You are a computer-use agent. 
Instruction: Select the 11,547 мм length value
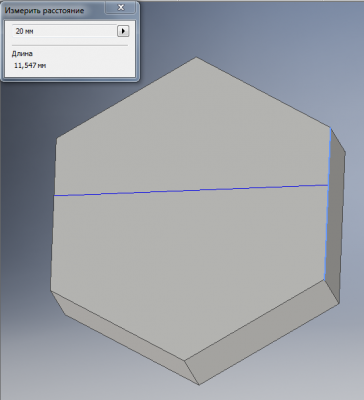coord(30,66)
